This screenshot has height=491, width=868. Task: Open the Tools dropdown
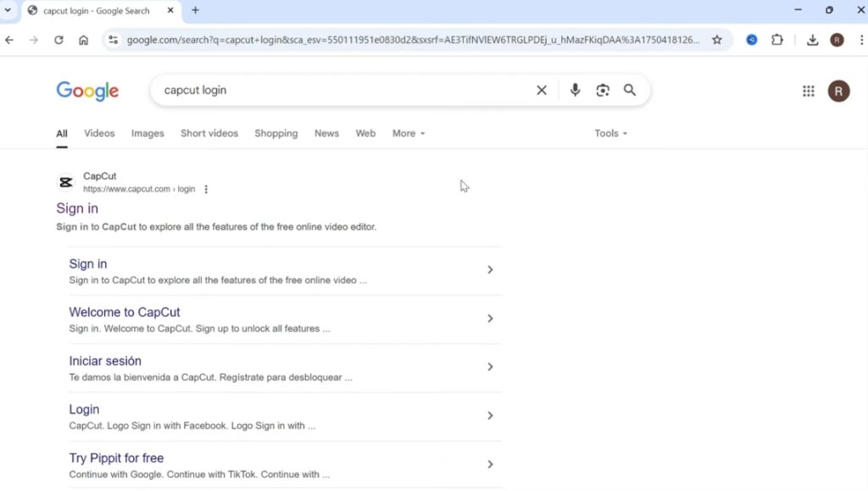[610, 133]
